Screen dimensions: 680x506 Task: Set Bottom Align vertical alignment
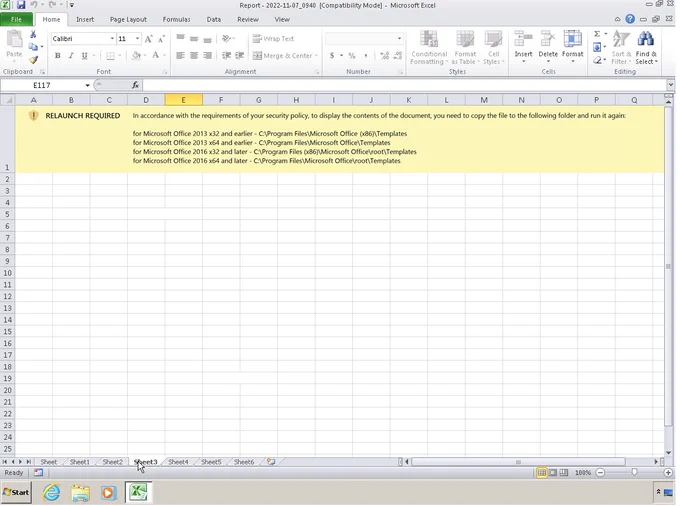208,39
